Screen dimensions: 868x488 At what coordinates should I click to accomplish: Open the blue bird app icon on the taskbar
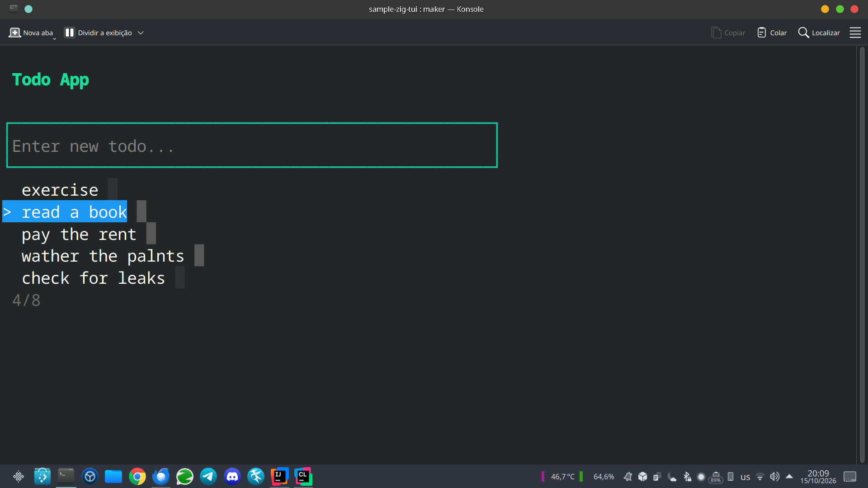(256, 476)
